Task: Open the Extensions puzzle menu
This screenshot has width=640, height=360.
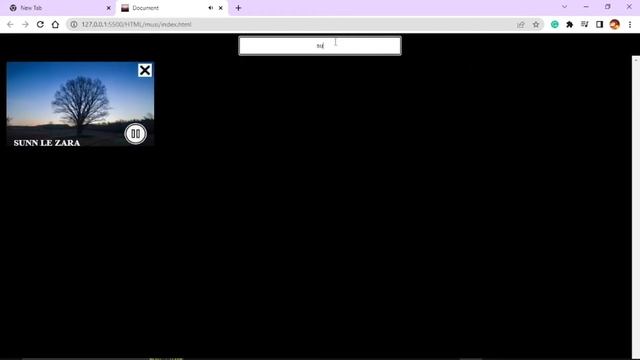Action: [569, 24]
